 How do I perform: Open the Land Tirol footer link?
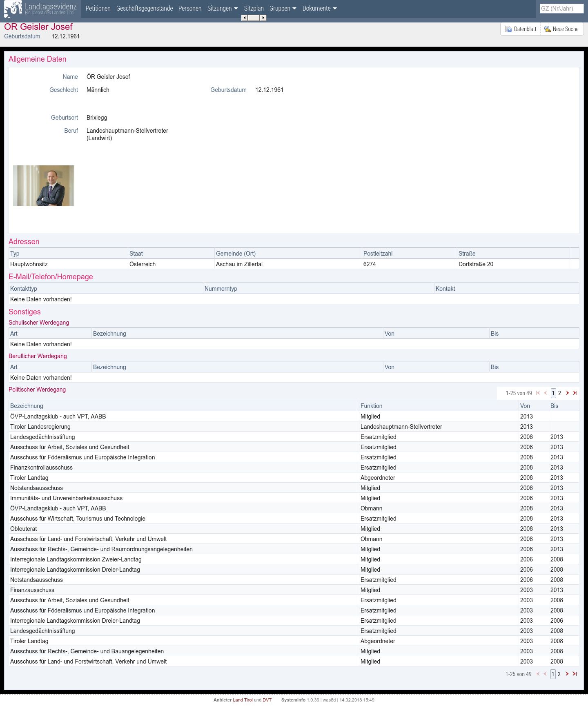243,700
